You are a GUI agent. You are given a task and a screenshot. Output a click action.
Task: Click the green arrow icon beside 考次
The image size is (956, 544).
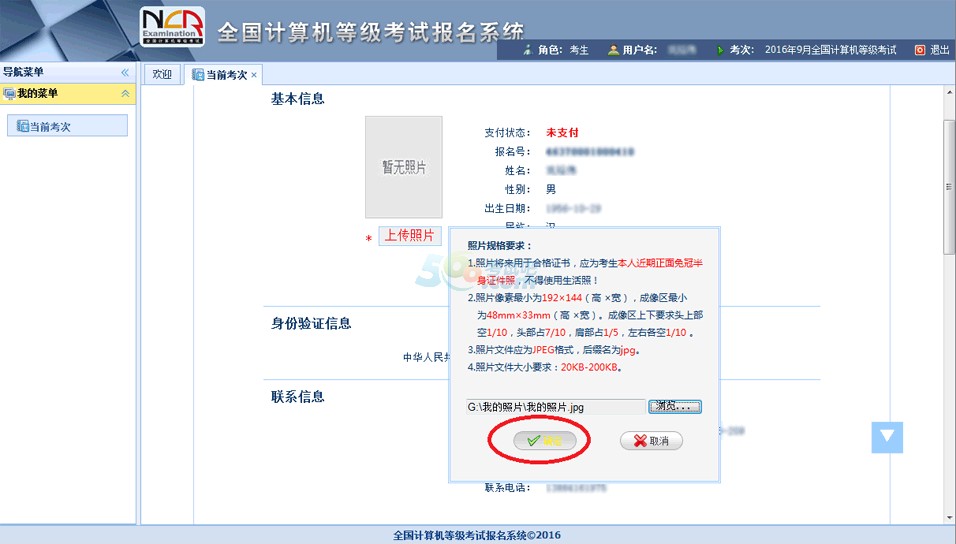click(x=720, y=50)
